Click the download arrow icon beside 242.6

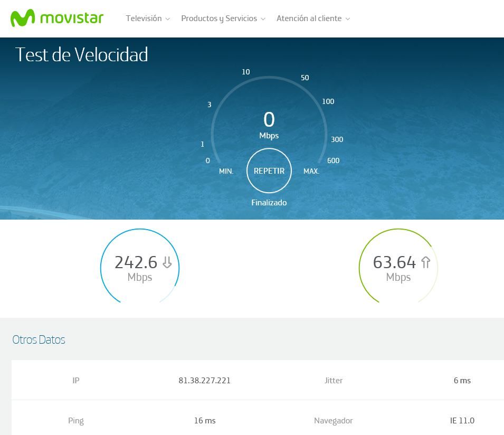coord(167,262)
